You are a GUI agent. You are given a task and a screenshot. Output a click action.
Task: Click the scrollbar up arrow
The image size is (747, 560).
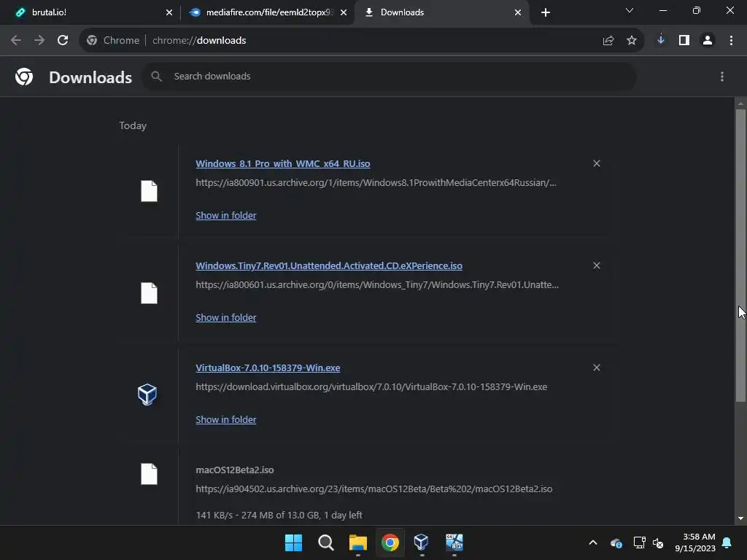tap(740, 103)
